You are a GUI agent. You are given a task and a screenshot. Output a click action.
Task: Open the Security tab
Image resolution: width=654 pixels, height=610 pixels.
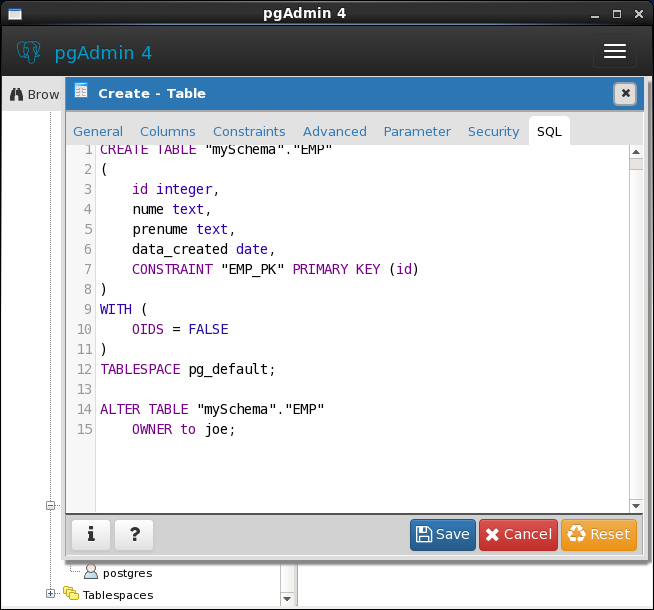493,132
